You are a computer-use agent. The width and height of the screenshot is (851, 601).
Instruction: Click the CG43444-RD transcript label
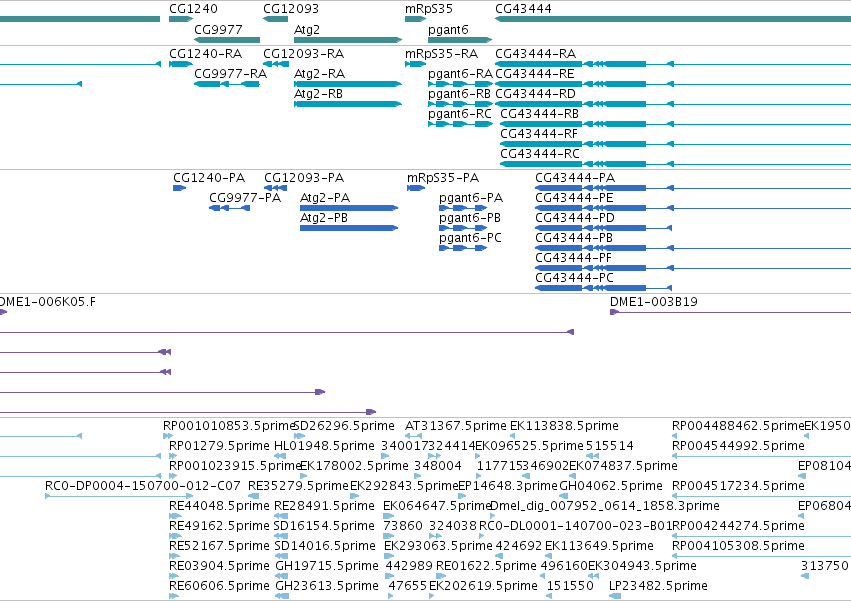(x=535, y=94)
